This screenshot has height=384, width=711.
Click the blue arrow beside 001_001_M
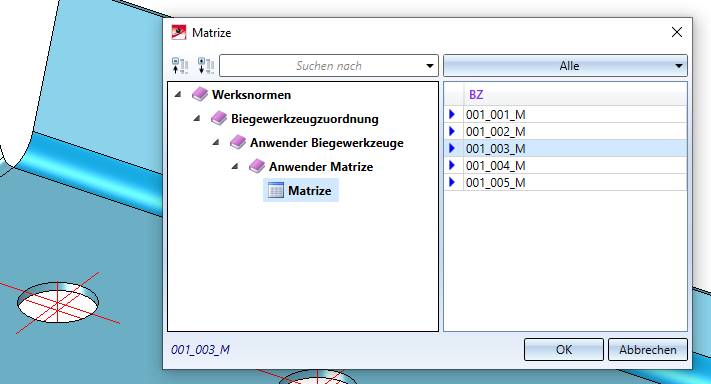(x=452, y=114)
